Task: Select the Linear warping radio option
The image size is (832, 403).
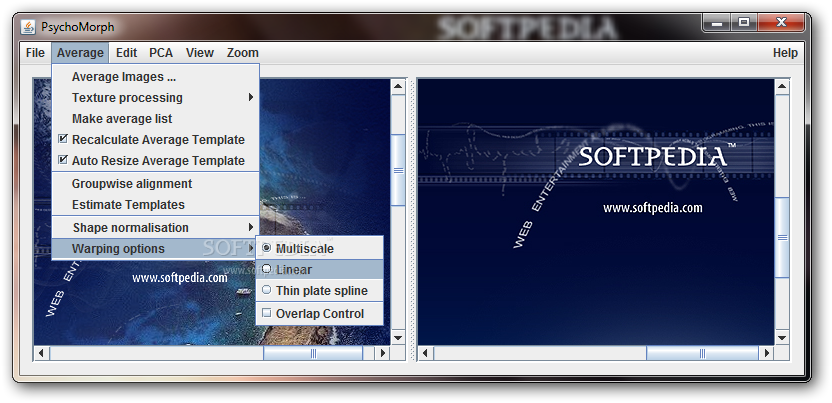Action: pos(319,269)
